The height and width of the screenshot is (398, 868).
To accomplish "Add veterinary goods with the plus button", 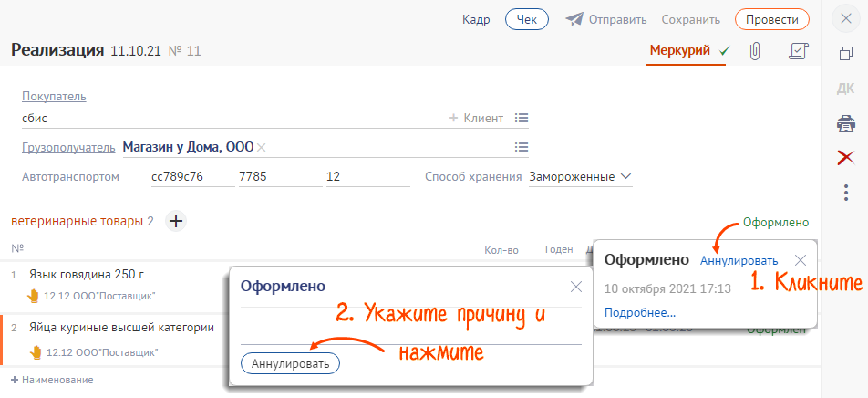I will point(176,221).
